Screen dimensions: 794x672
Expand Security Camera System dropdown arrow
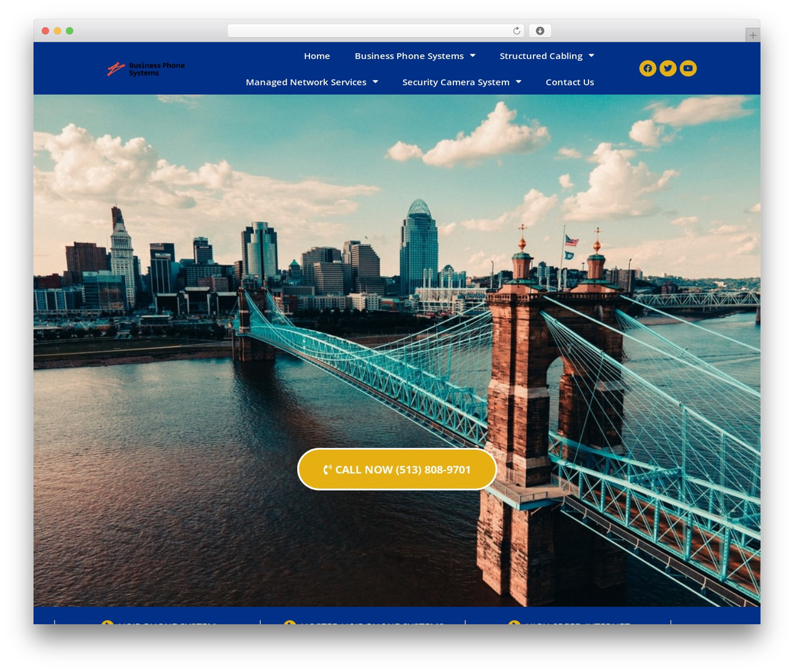(x=519, y=82)
